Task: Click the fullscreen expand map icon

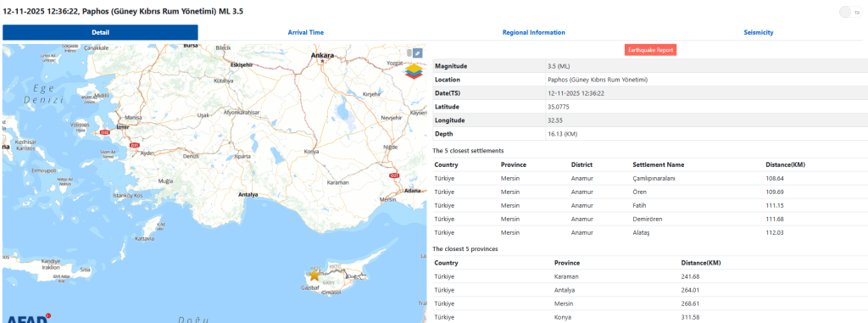Action: 417,53
